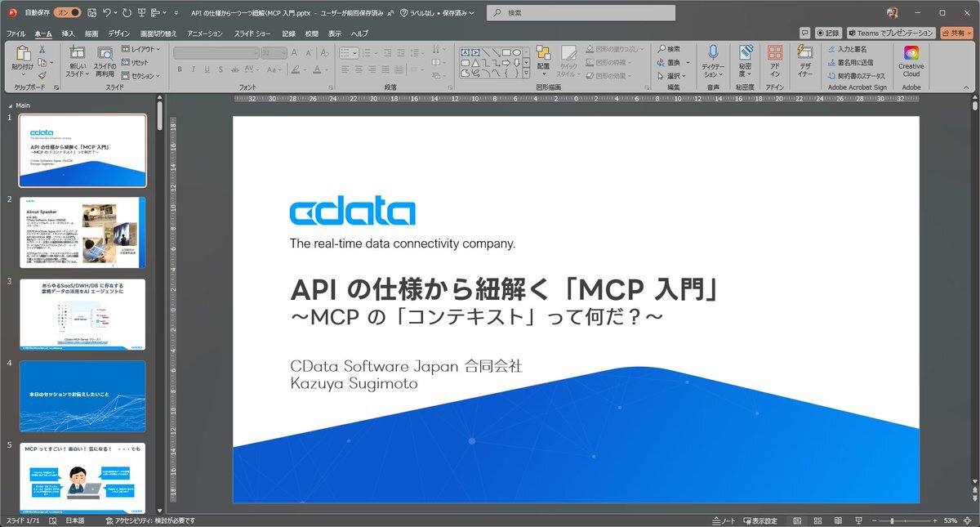980x527 pixels.
Task: Start slideshow from beginning quick access icon
Action: 142,13
